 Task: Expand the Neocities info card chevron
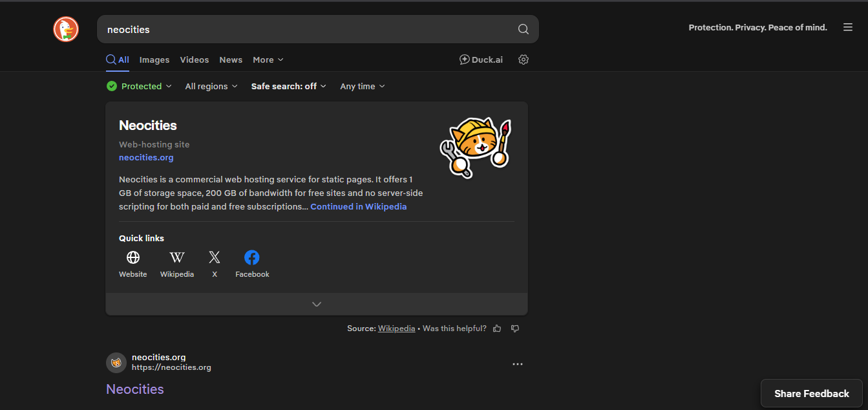(317, 304)
